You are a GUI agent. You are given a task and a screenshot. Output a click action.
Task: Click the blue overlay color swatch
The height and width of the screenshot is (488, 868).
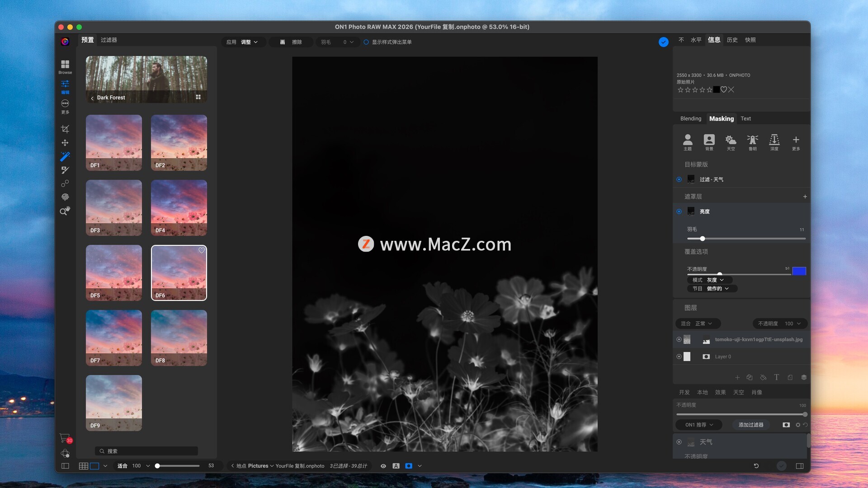(799, 271)
